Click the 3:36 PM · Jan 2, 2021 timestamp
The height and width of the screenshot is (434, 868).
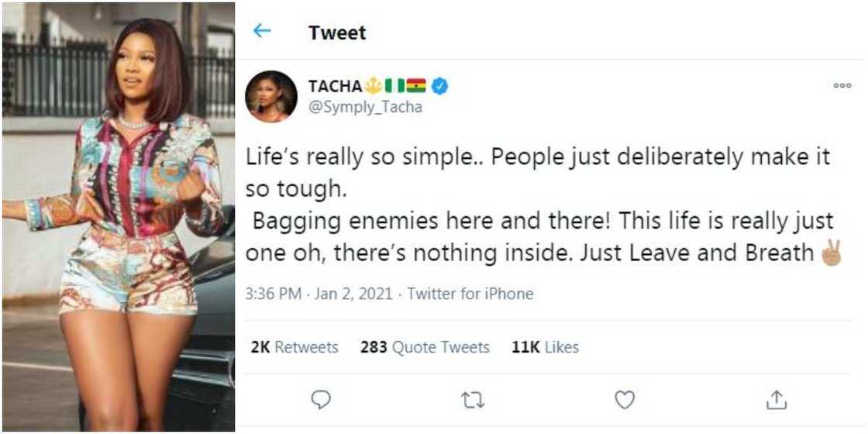pos(322,294)
